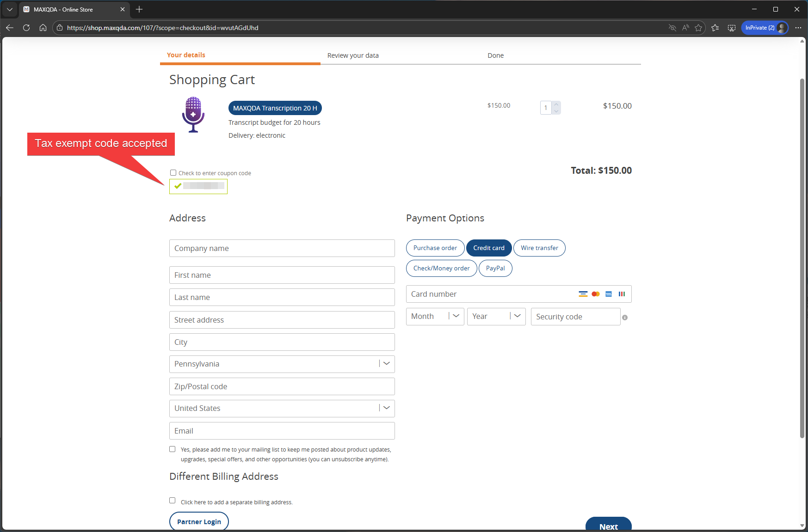Go to browser home page icon
Image resolution: width=808 pixels, height=532 pixels.
43,28
